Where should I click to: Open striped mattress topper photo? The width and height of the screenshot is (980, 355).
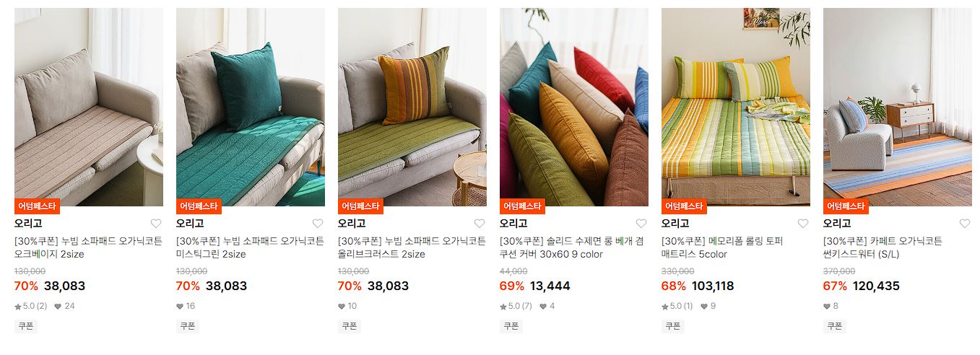(x=736, y=107)
